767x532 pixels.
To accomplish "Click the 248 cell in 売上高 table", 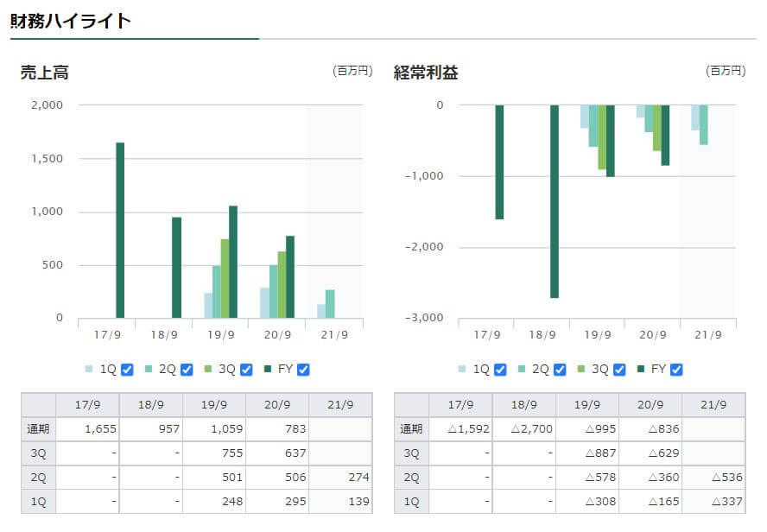I will click(214, 502).
